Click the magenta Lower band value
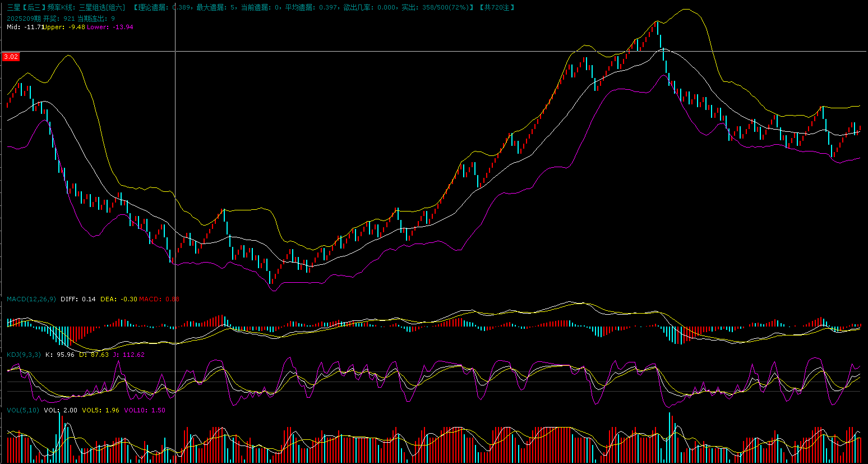868x464 pixels. coord(110,27)
